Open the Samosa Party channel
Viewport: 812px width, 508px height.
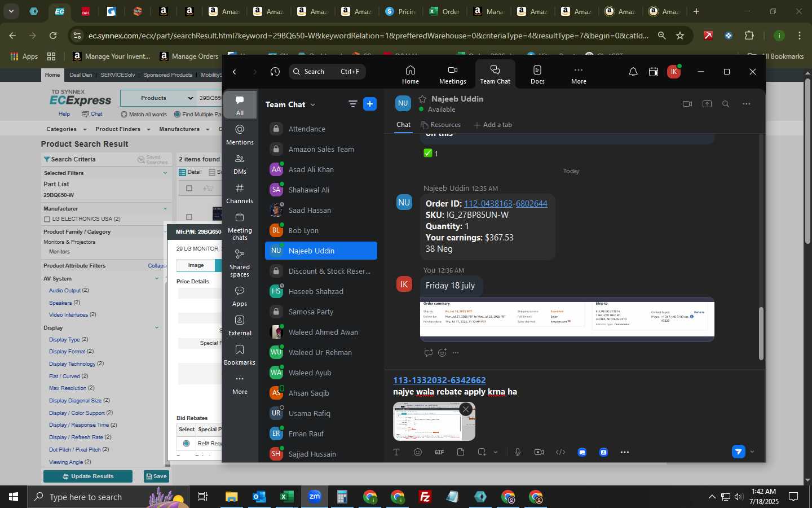[x=321, y=312]
